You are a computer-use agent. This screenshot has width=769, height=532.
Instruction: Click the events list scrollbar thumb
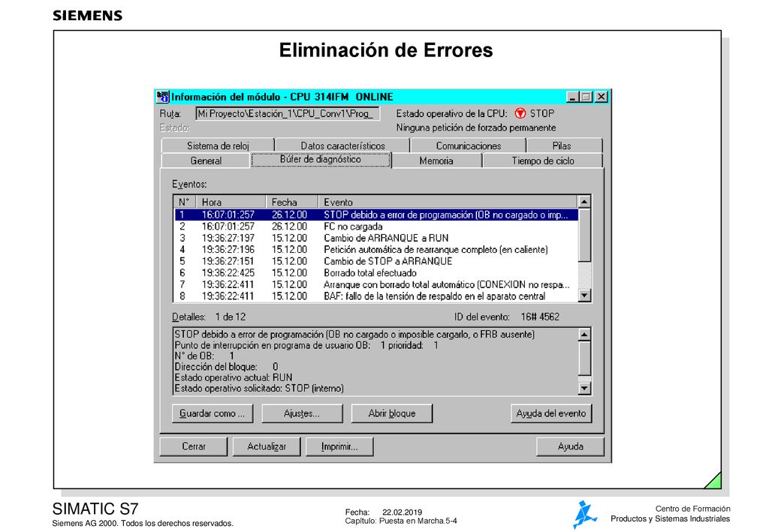click(584, 235)
